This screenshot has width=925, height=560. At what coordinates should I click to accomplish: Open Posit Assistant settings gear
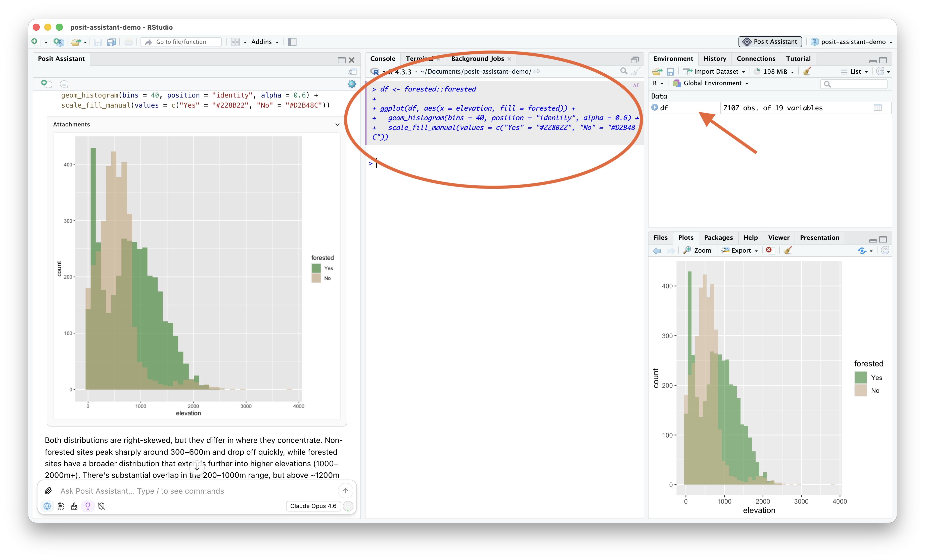352,84
